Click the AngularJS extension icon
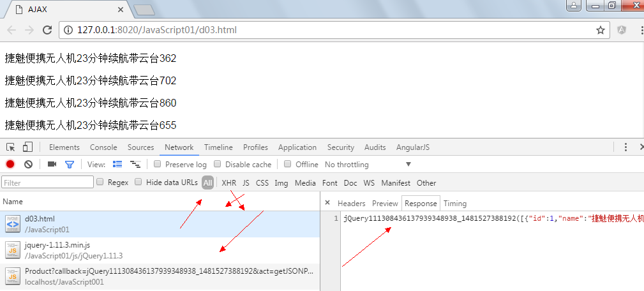644x291 pixels. (x=622, y=30)
